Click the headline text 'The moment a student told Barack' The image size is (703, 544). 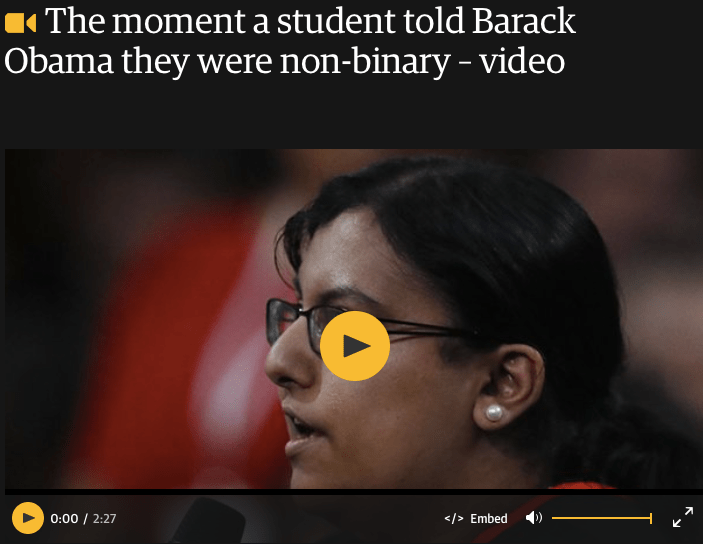(x=310, y=21)
